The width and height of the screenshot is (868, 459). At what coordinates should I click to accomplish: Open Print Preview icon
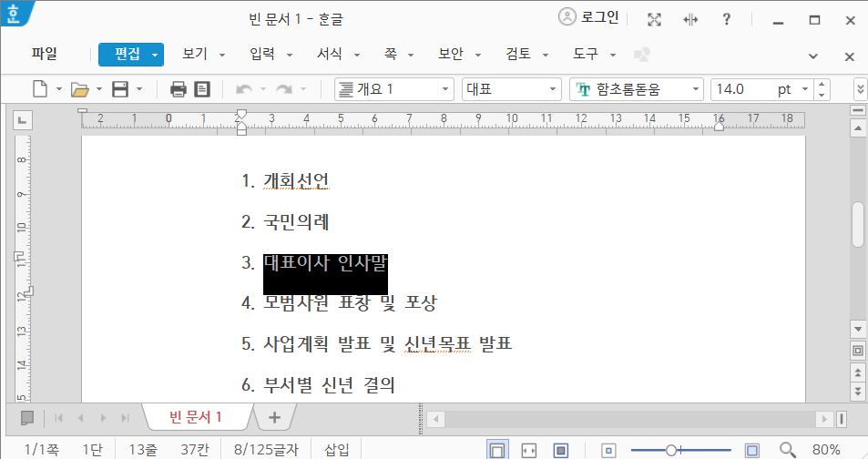(x=202, y=89)
